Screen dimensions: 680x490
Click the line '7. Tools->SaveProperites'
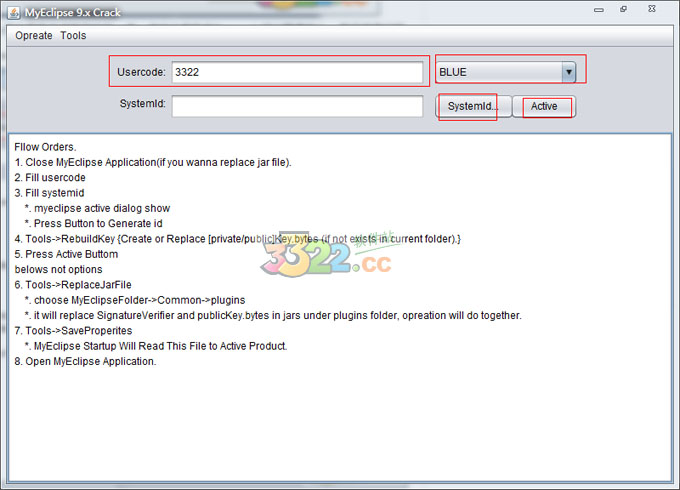[x=73, y=331]
